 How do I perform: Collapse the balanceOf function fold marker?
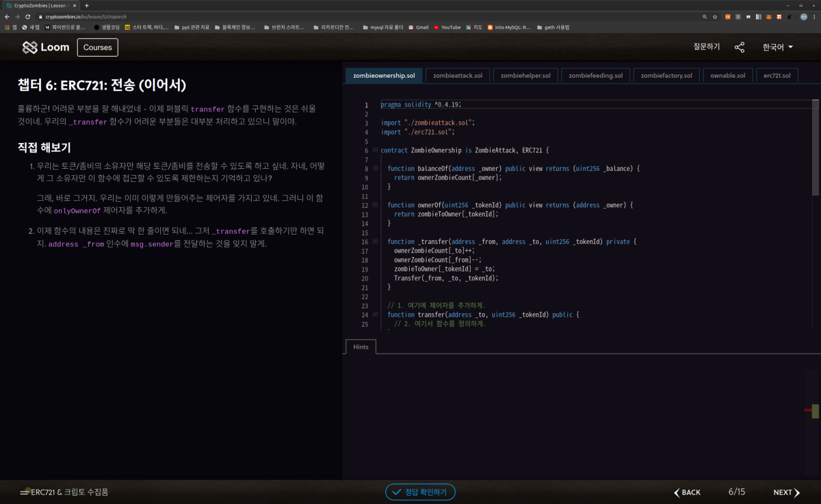[375, 168]
